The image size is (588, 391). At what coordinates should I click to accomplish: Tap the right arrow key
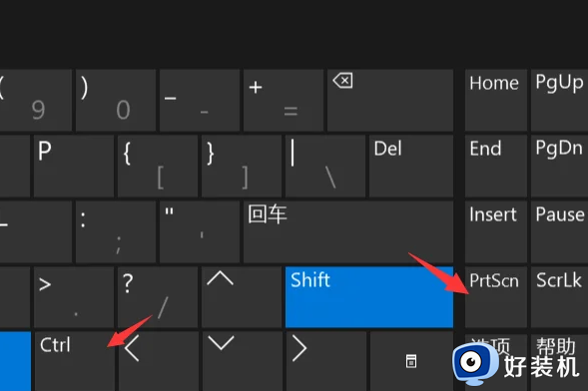[x=326, y=361]
